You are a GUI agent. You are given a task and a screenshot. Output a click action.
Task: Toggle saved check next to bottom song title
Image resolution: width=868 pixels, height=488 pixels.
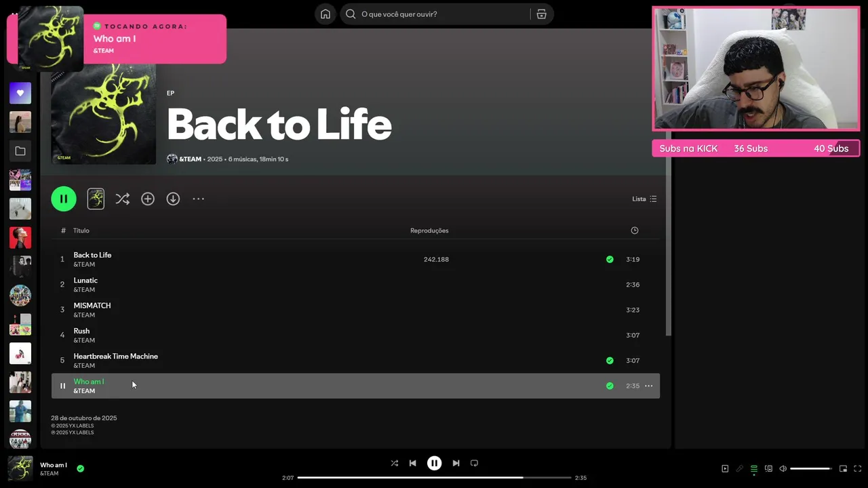point(80,468)
